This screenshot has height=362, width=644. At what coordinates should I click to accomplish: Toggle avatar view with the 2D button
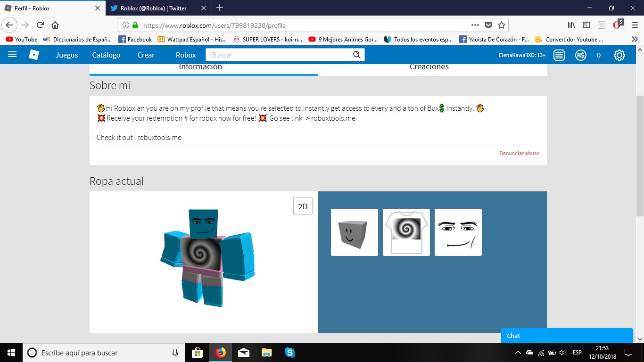tap(303, 206)
